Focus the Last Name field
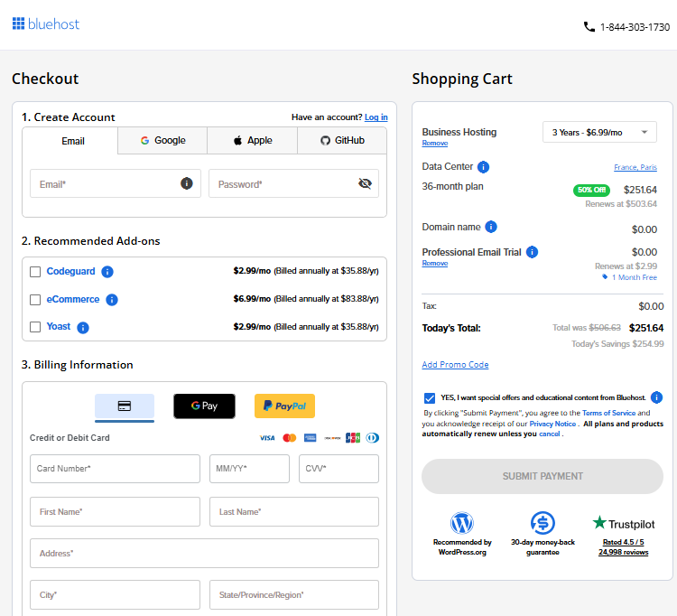 tap(294, 512)
